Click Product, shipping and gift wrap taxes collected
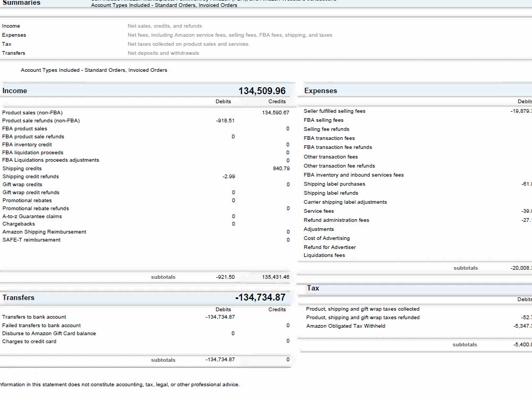 tap(363, 310)
